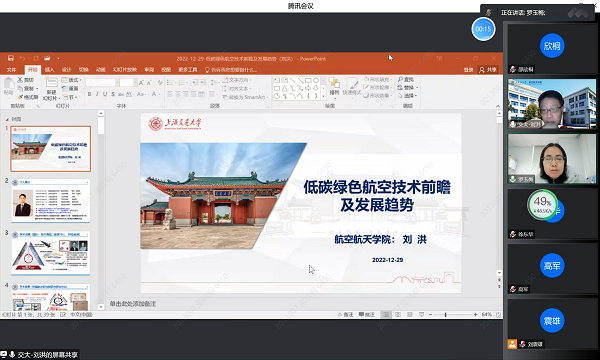
Task: Click the Share (共享) button
Action: [489, 70]
